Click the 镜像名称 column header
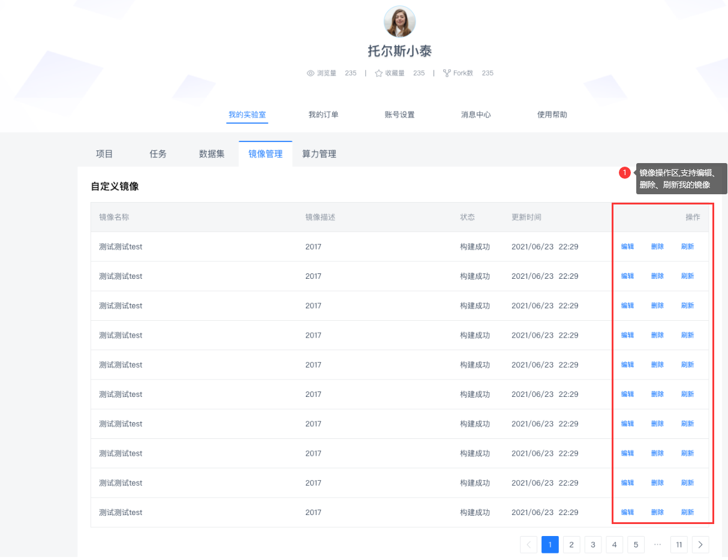The image size is (728, 560). click(114, 217)
